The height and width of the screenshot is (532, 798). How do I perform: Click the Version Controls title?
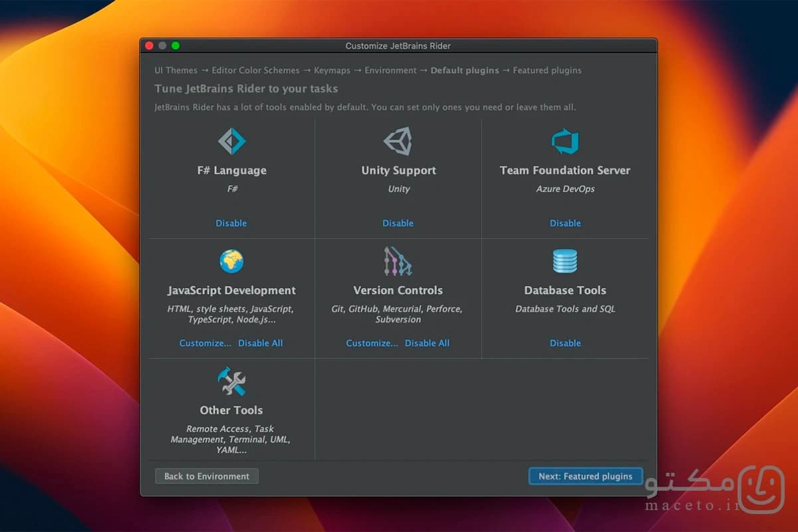pos(398,291)
